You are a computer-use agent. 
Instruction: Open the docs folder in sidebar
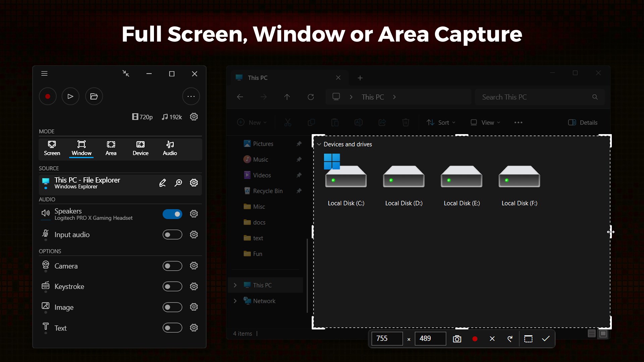point(254,223)
